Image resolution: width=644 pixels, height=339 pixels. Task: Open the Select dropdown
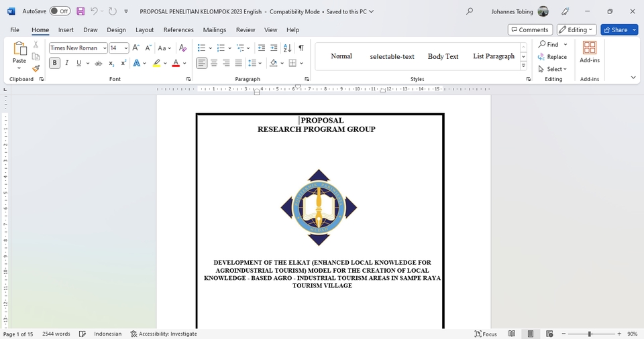coord(552,69)
